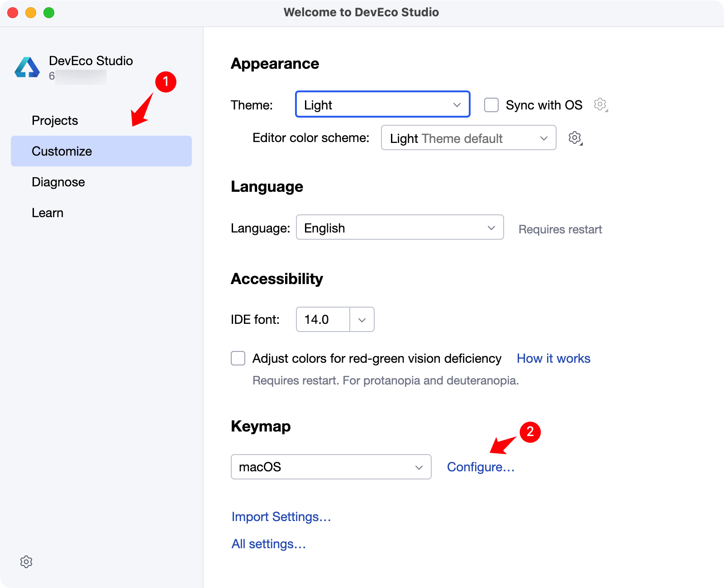Close the window with the red button
Screen dimensions: 724x588
click(13, 13)
